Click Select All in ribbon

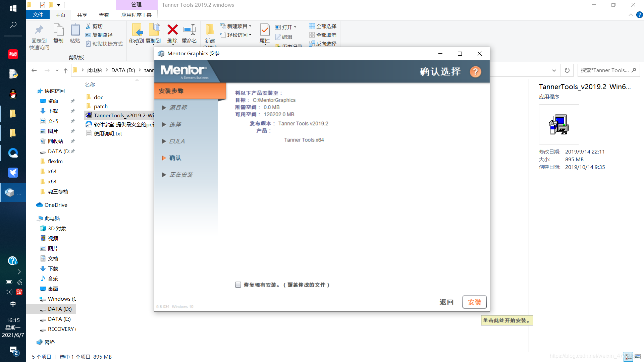[323, 26]
